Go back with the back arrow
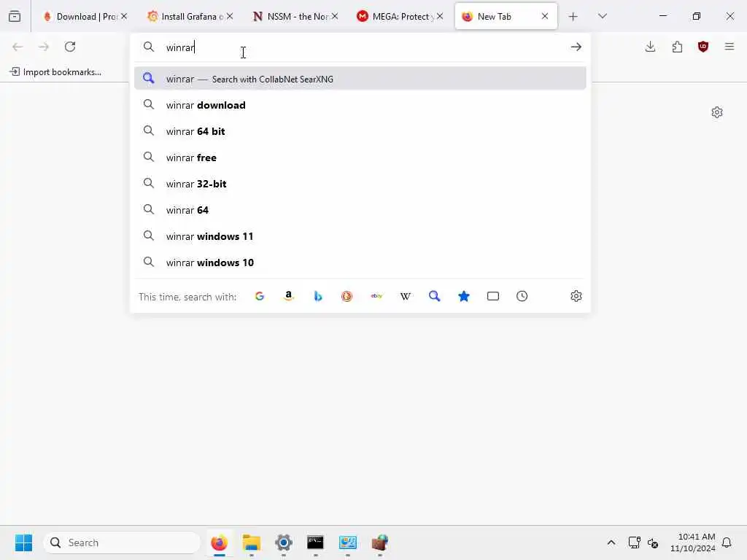Image resolution: width=747 pixels, height=560 pixels. [18, 47]
